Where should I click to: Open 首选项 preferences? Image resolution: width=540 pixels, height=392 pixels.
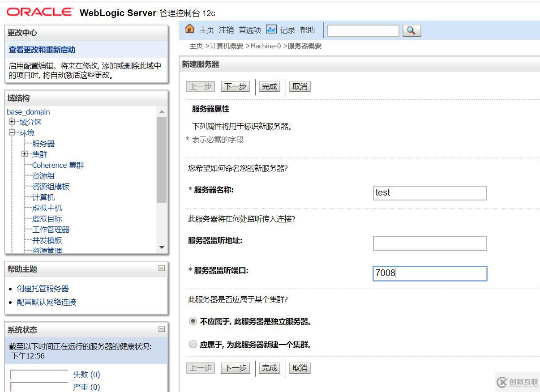pyautogui.click(x=250, y=30)
